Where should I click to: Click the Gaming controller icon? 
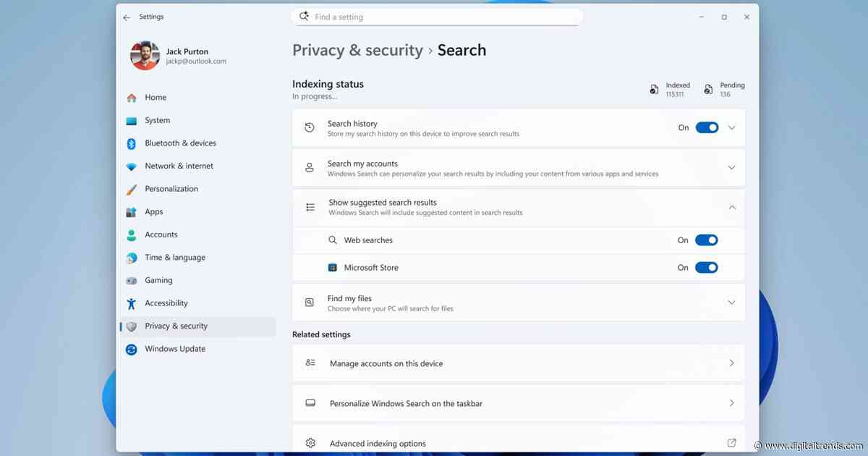[x=131, y=280]
